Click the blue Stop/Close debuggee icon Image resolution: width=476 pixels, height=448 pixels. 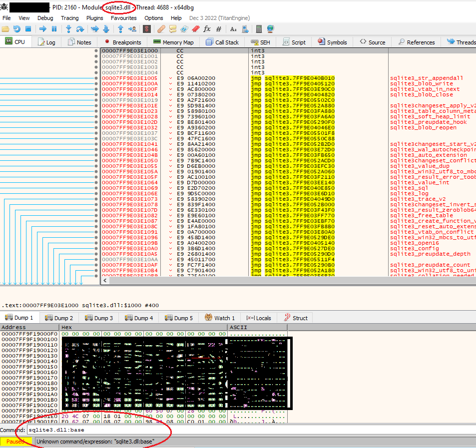[x=28, y=29]
